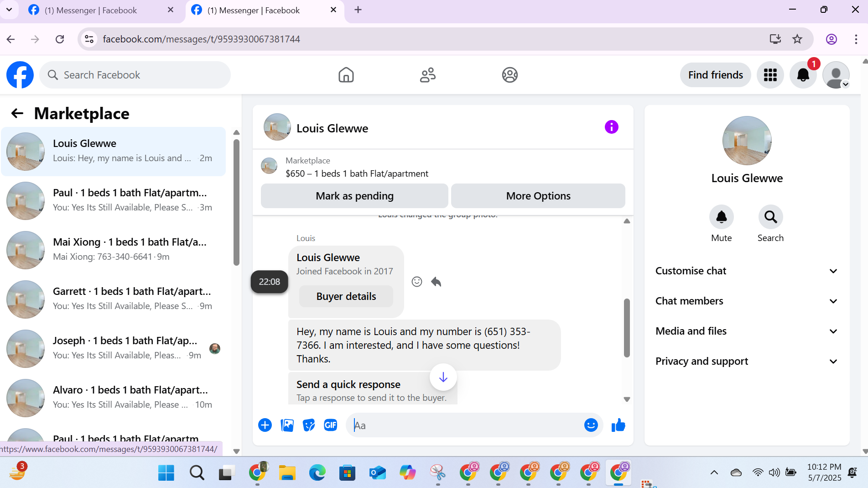Open the Alvaro conversation
This screenshot has width=868, height=488.
point(114,398)
